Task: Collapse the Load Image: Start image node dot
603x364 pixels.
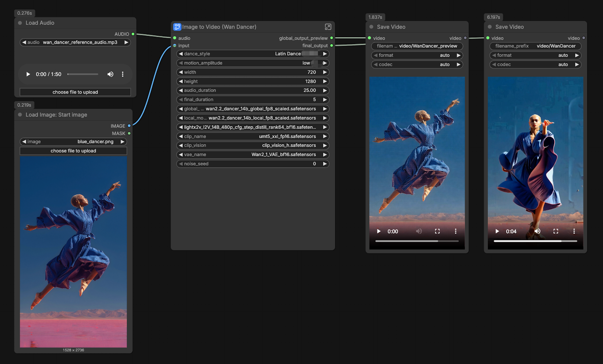Action: (x=20, y=115)
